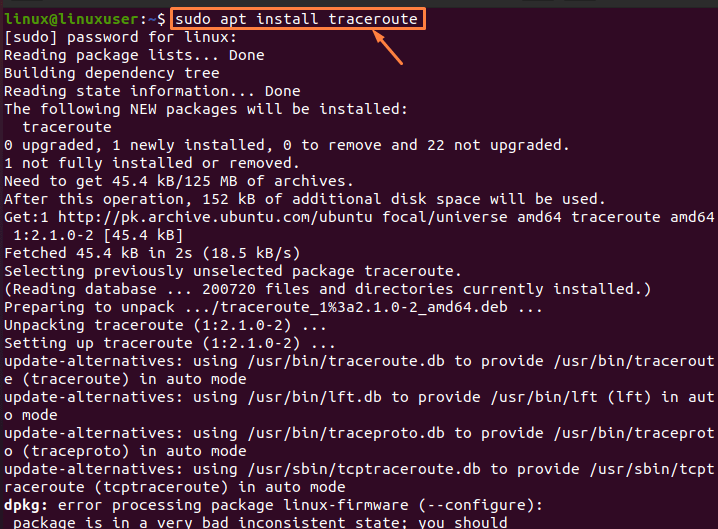The image size is (718, 529).
Task: Click '1 not fully installed or removed.' line
Action: (152, 163)
